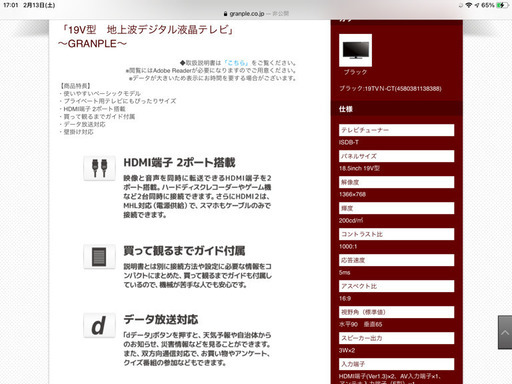Open the こちら instruction manual link
This screenshot has height=384, width=512.
(236, 63)
